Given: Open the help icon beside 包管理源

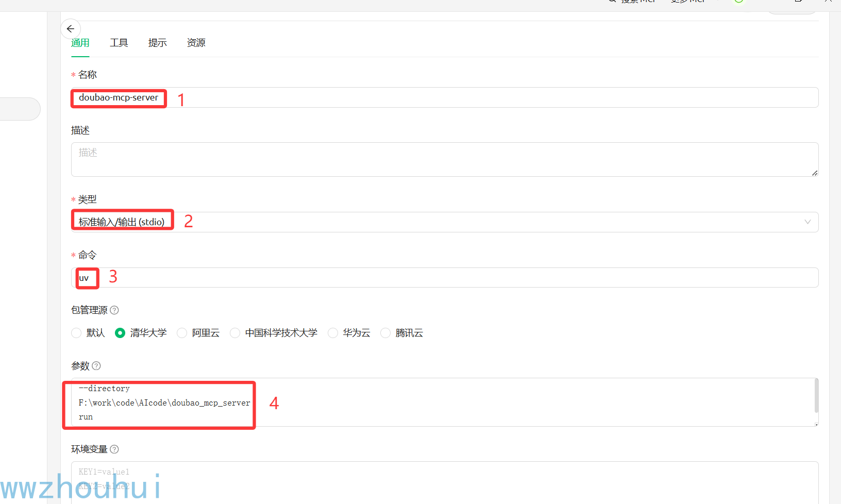Looking at the screenshot, I should pos(114,310).
